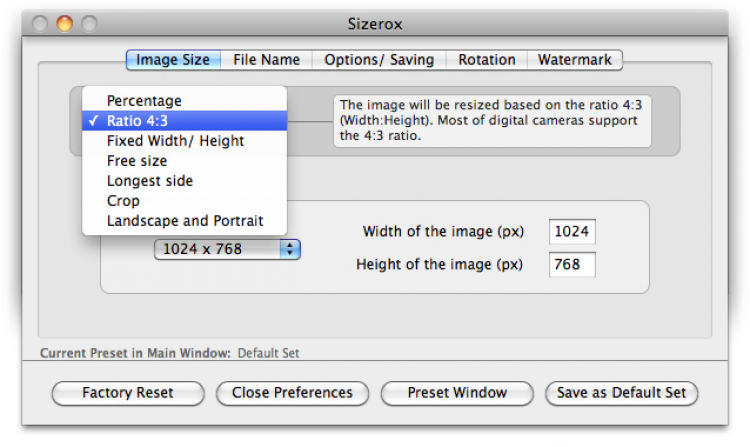
Task: Choose Percentage from the resize menu
Action: (x=144, y=101)
